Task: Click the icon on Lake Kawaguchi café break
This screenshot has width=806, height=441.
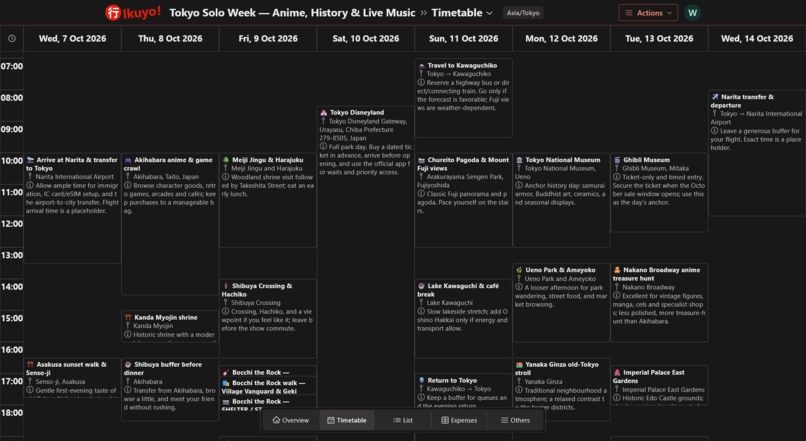Action: coord(422,286)
